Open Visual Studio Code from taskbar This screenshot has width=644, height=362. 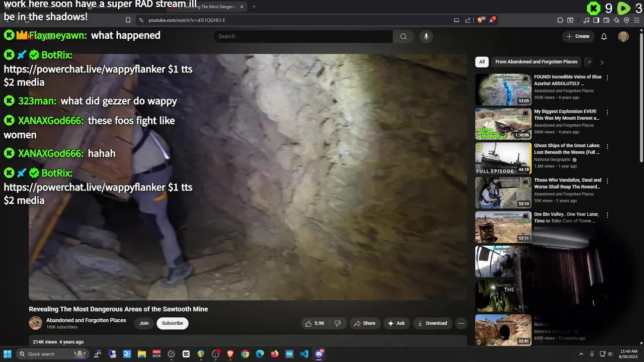coord(304,354)
